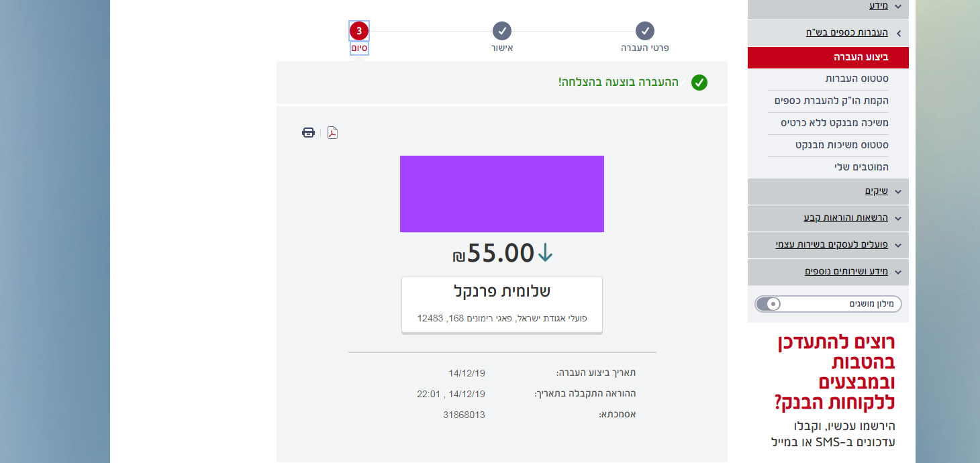The image size is (980, 463).
Task: Click the red step 3 "סיום" badge
Action: 358,30
